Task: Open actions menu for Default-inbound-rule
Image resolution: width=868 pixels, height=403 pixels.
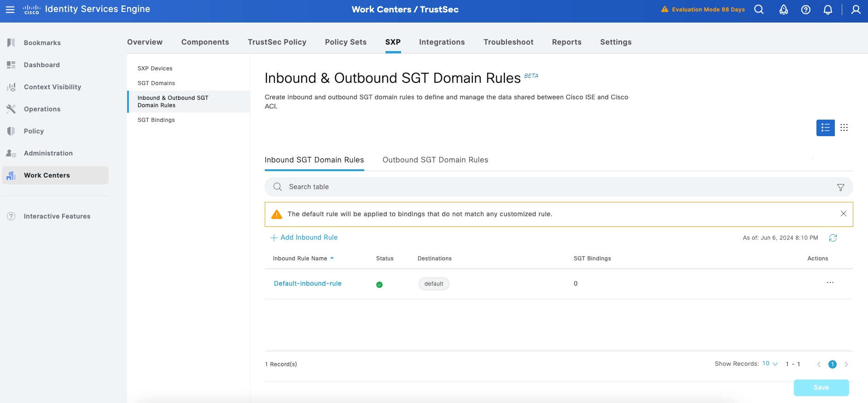Action: click(830, 283)
